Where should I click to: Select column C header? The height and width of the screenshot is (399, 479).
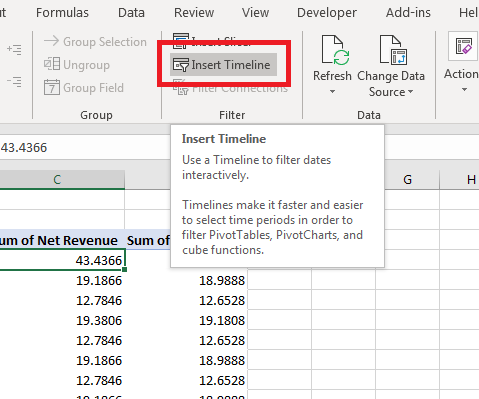pos(62,180)
